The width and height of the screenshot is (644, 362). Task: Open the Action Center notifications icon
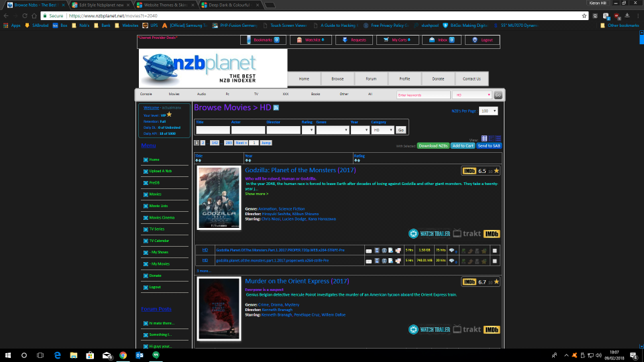tap(634, 355)
